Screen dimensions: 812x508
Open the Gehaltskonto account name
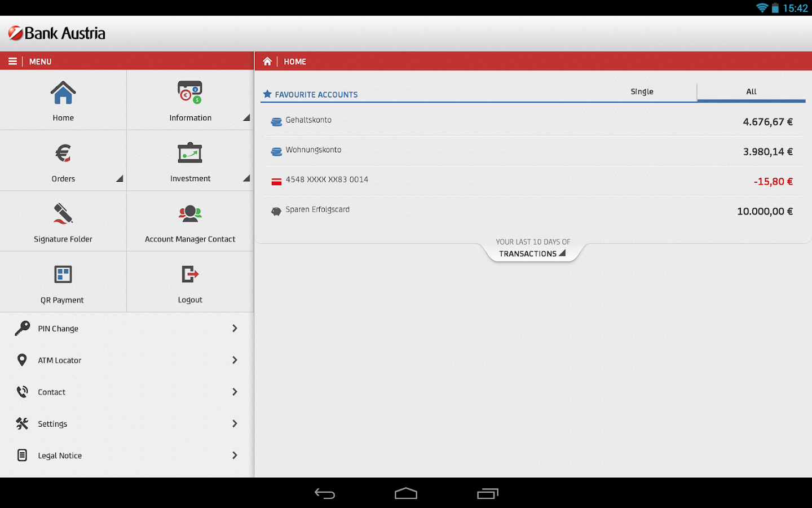[308, 120]
